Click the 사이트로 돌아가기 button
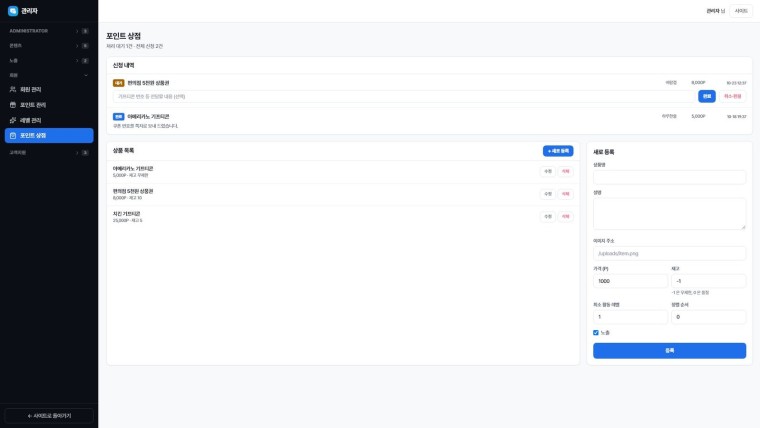Image resolution: width=760 pixels, height=428 pixels. tap(49, 416)
